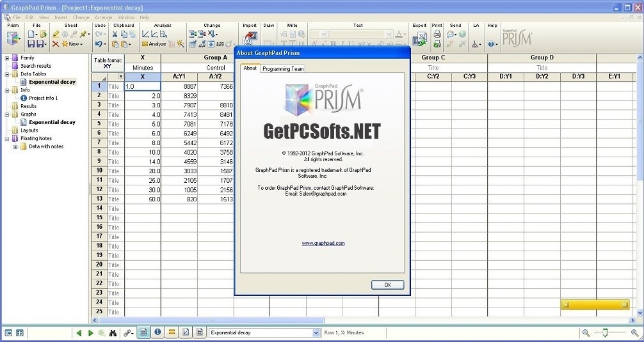644x342 pixels.
Task: Click the cell containing 8887
Action: 179,86
